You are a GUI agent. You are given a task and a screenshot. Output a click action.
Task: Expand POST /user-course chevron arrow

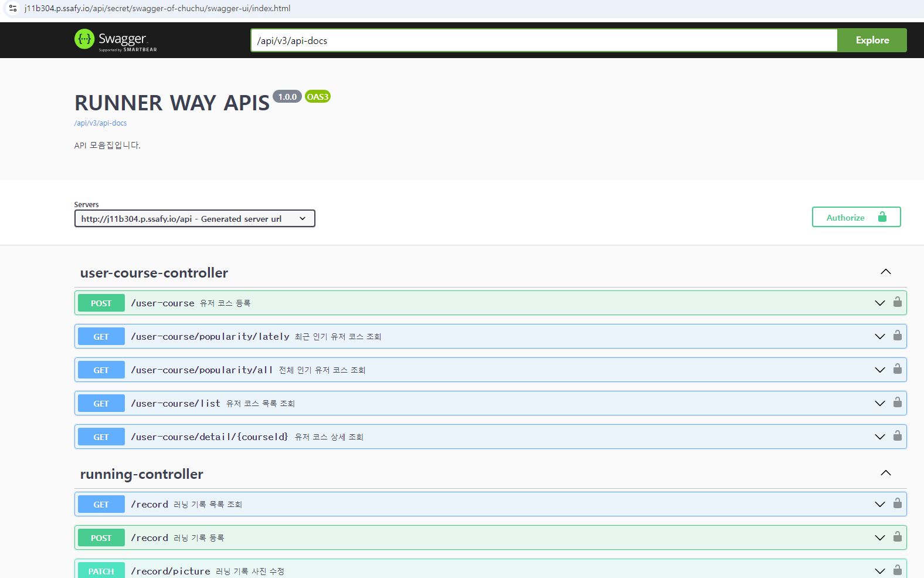879,303
